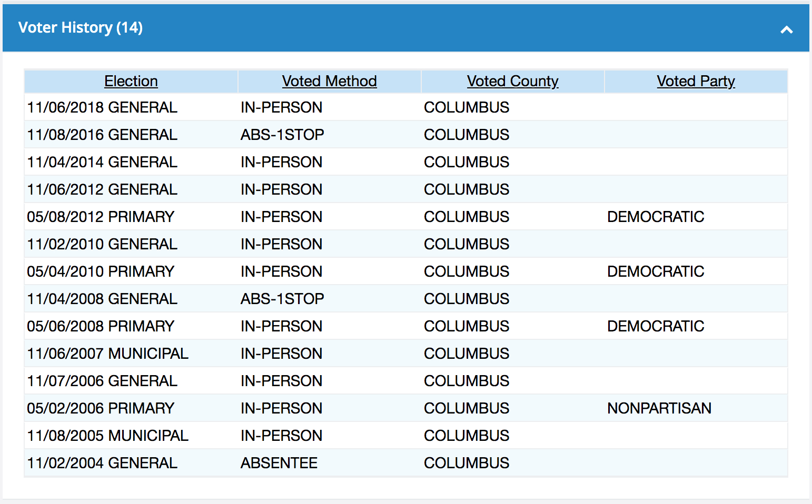Viewport: 812px width, 504px height.
Task: Sort table by Voted Method column
Action: tap(329, 81)
